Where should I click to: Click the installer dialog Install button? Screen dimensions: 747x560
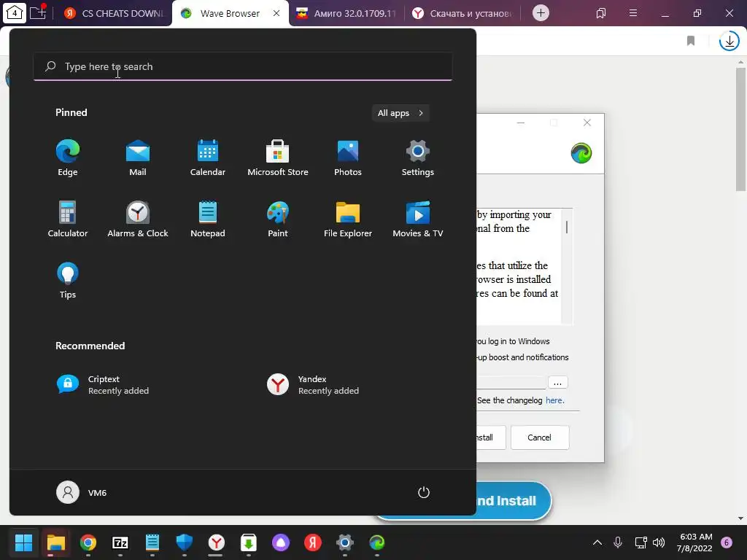[x=491, y=437]
